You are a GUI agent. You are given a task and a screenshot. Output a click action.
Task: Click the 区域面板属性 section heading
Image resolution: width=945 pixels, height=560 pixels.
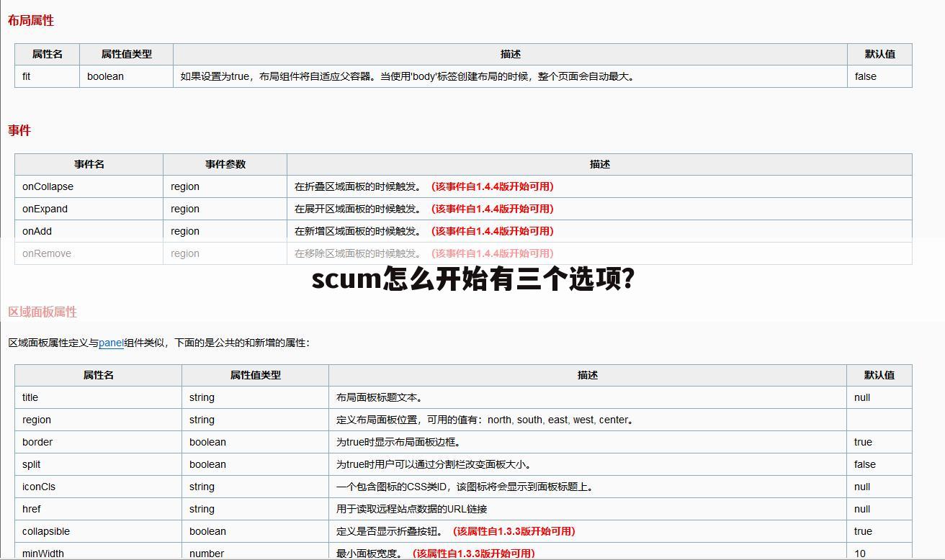coord(42,312)
